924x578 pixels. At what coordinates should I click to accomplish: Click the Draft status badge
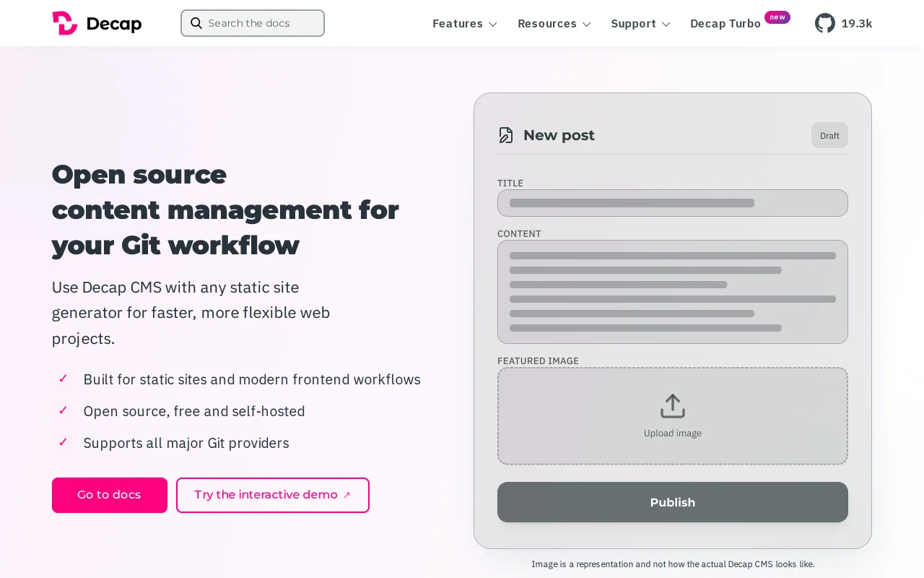point(829,135)
